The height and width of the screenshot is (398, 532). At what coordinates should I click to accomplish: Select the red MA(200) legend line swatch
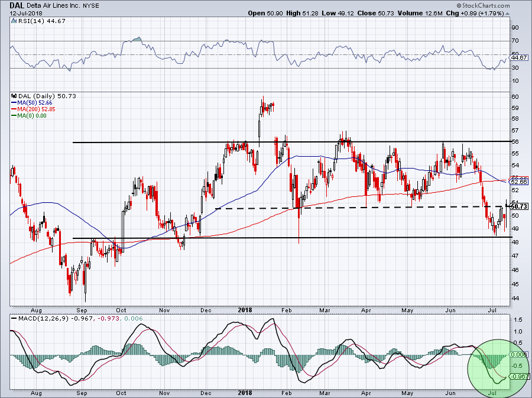[14, 109]
